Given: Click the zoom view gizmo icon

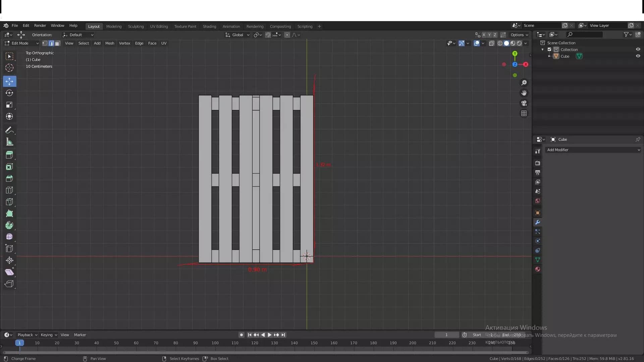Looking at the screenshot, I should click(524, 83).
